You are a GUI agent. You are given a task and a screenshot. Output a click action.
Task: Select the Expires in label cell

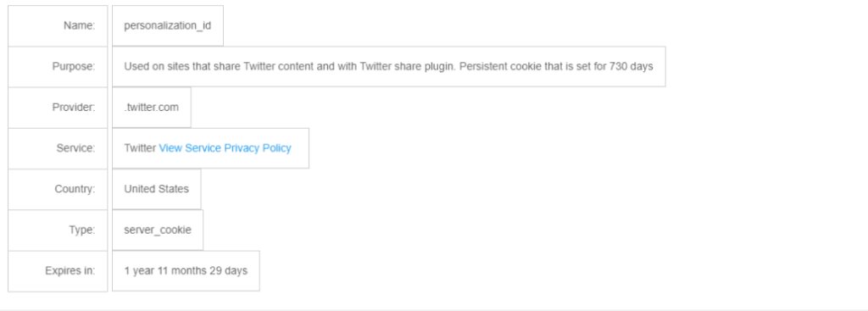pyautogui.click(x=58, y=271)
